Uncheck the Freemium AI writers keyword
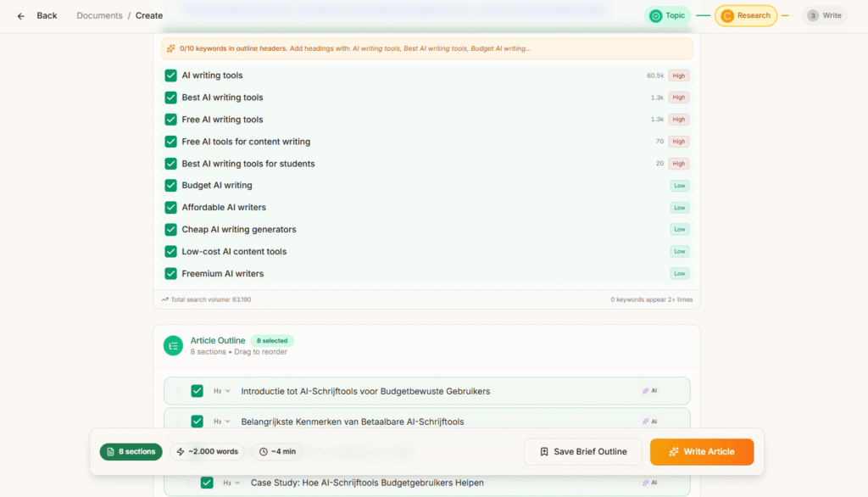Image resolution: width=868 pixels, height=497 pixels. (170, 273)
